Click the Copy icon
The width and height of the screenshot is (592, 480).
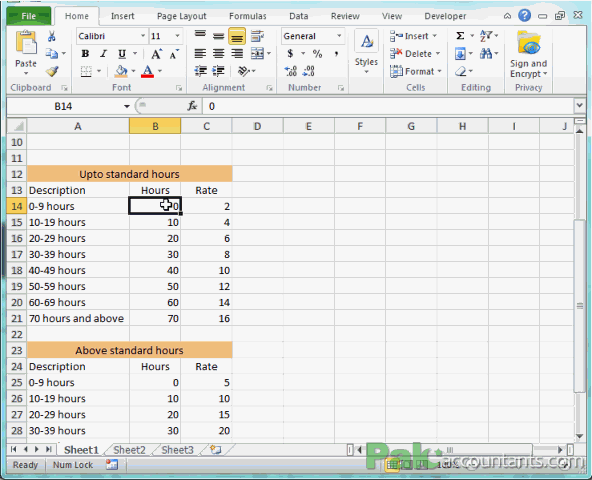click(52, 54)
